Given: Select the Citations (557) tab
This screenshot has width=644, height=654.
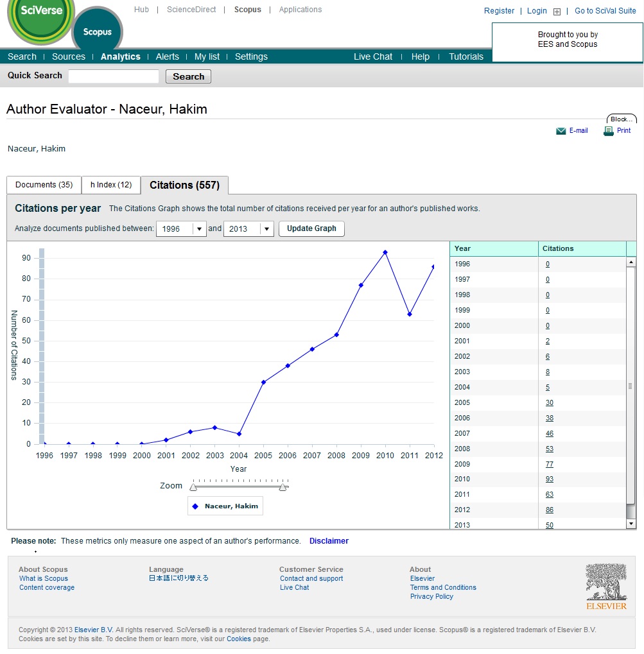Looking at the screenshot, I should point(184,185).
